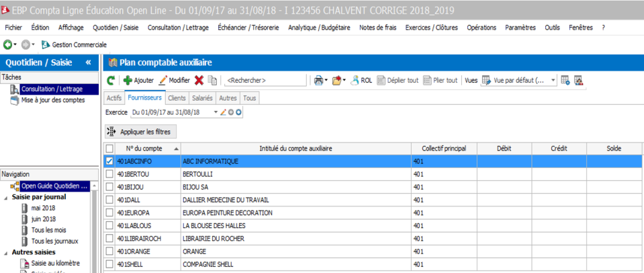Click the blue circle icon next to Exercice
The image size is (644, 273).
[x=238, y=112]
